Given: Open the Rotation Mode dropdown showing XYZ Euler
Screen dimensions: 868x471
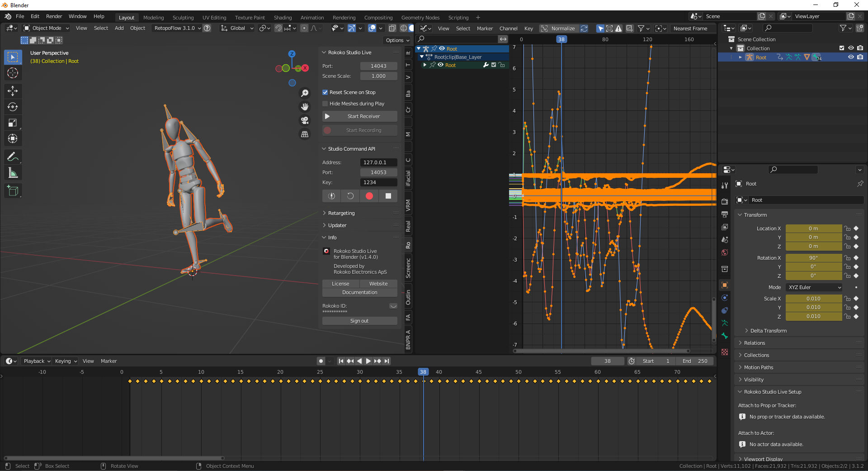Looking at the screenshot, I should (x=813, y=287).
